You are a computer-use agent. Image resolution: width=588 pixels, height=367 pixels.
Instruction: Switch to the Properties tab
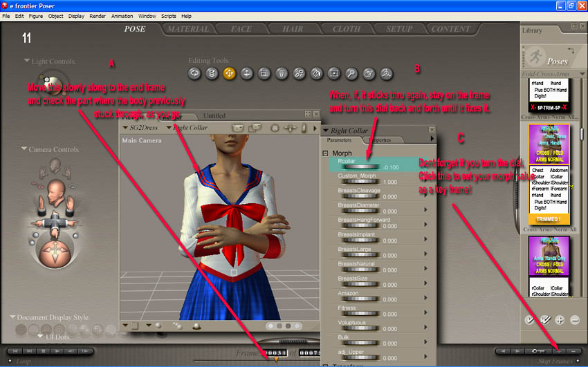(382, 140)
